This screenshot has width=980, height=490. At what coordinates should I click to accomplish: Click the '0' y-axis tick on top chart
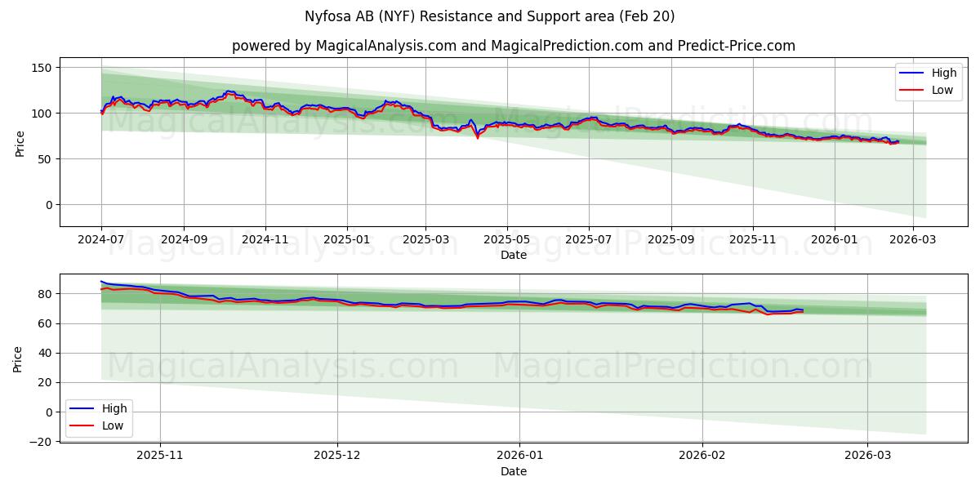coord(50,205)
